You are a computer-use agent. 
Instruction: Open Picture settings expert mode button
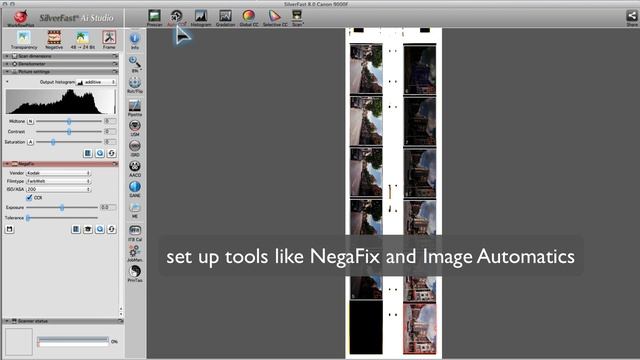click(87, 153)
